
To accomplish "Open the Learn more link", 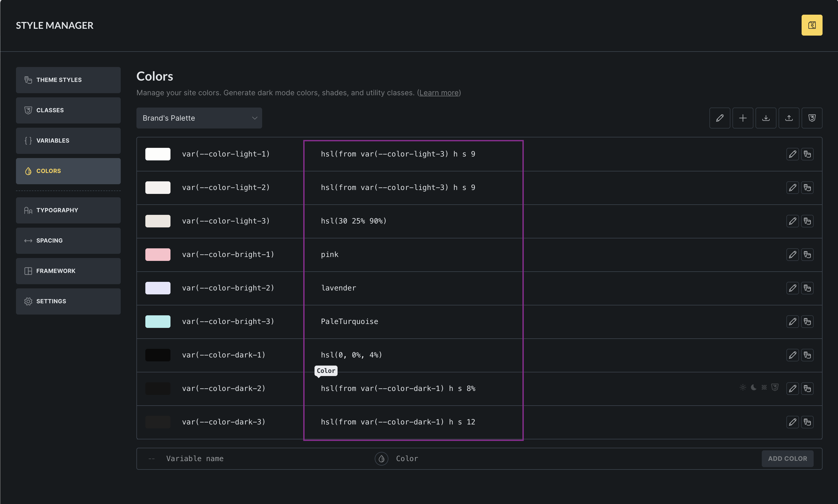I will click(x=439, y=93).
